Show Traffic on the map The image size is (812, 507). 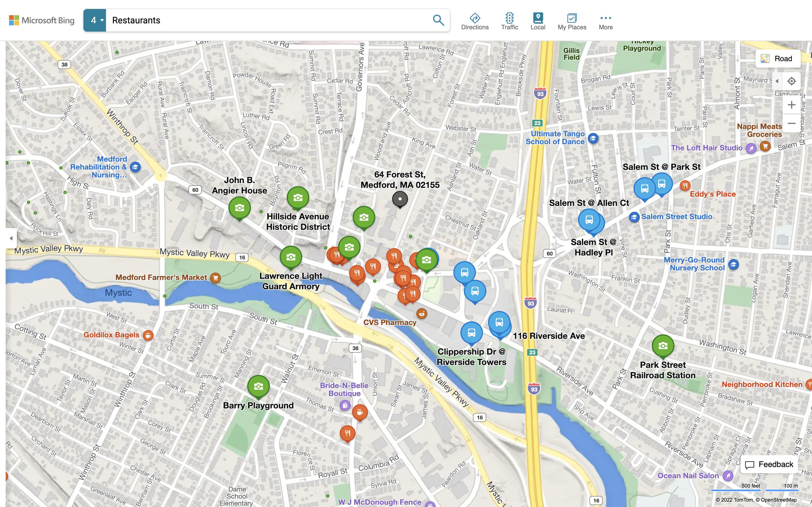(509, 21)
